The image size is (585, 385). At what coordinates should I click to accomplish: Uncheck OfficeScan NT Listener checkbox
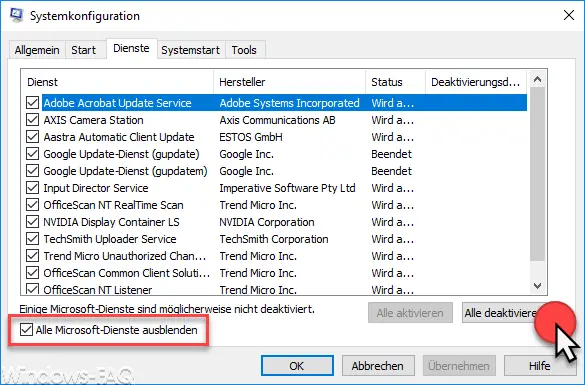click(x=32, y=289)
